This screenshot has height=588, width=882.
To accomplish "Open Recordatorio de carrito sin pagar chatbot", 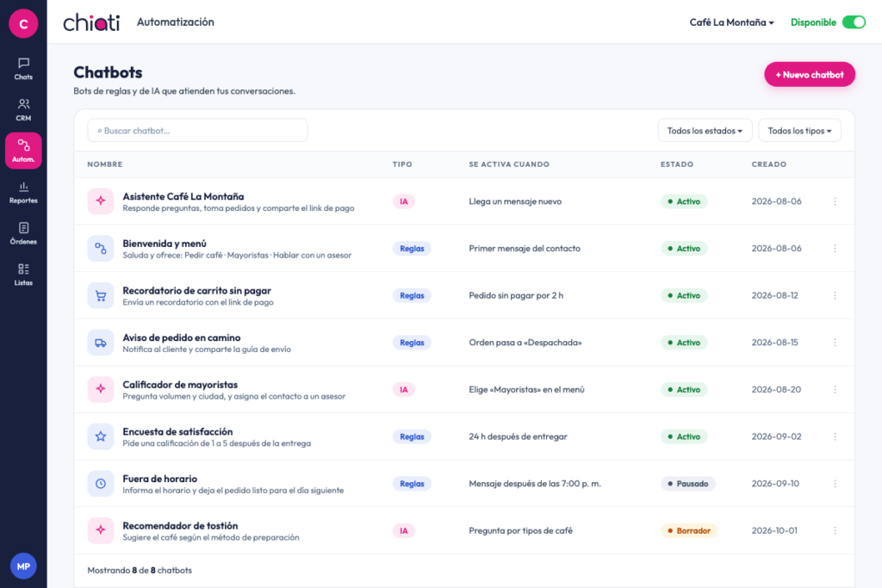I will 197,291.
